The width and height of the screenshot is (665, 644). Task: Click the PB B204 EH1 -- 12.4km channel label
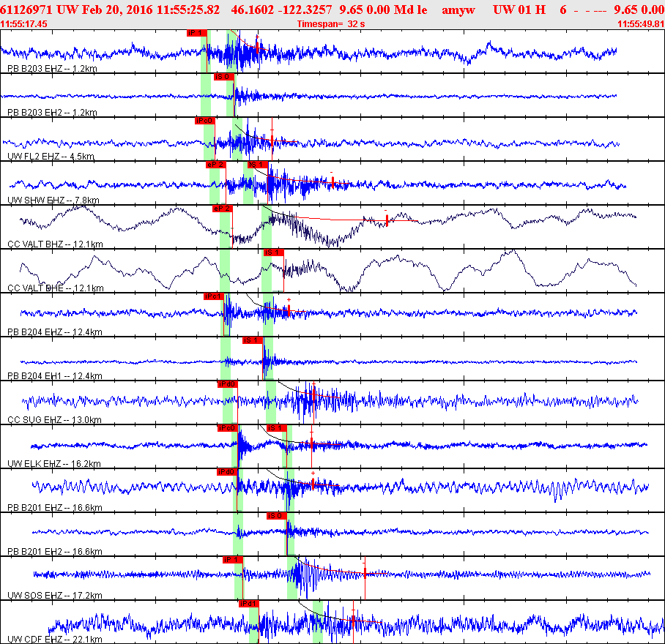(55, 376)
